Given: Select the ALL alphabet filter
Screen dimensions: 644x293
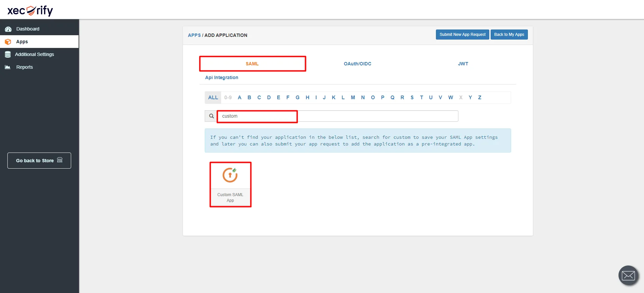Looking at the screenshot, I should pyautogui.click(x=213, y=98).
